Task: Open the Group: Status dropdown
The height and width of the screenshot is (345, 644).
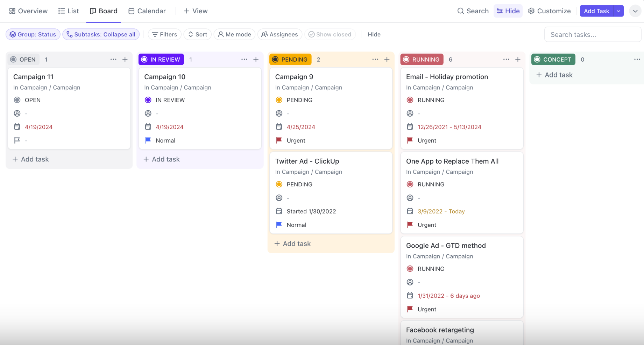Action: click(x=33, y=34)
